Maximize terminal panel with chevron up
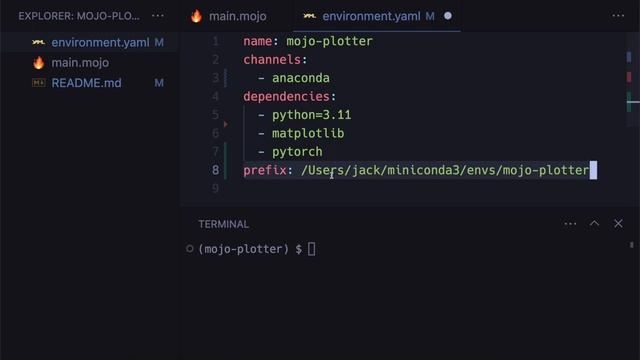This screenshot has height=360, width=640. pos(594,223)
